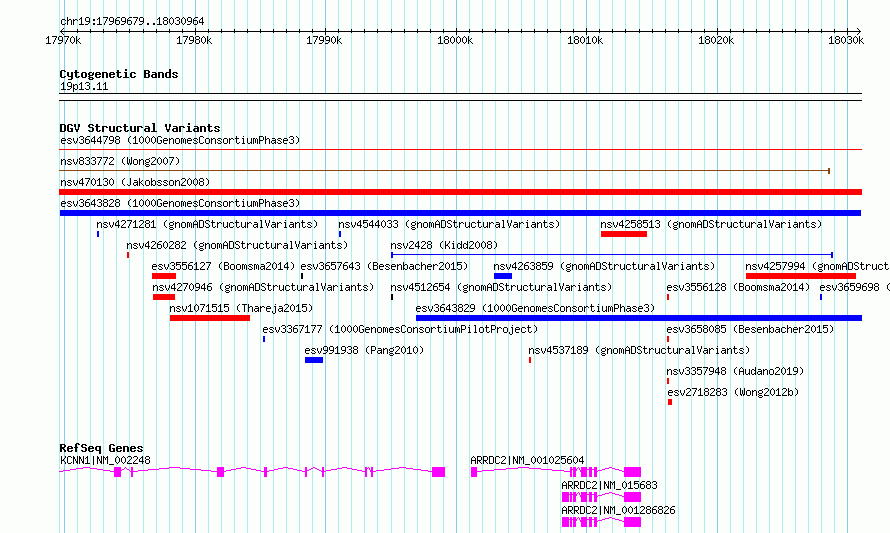Click the 18000k ruler tick label
Viewport: 890px width, 533px height.
455,40
